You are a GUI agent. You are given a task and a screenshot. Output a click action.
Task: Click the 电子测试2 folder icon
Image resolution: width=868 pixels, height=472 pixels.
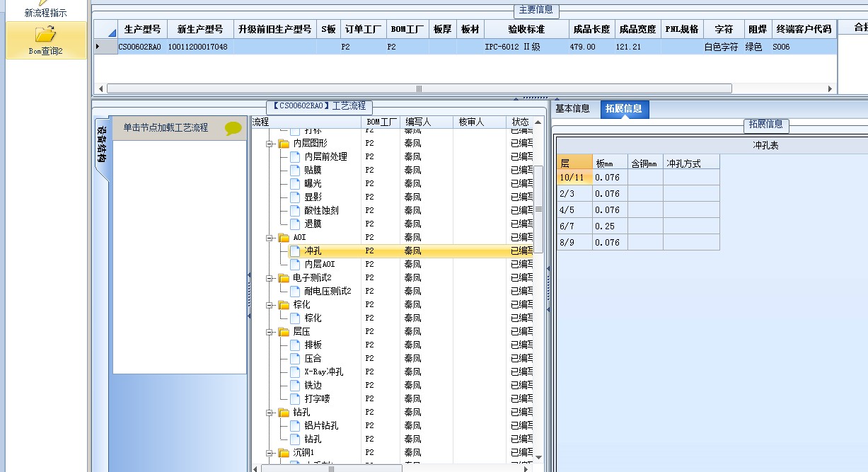[284, 277]
